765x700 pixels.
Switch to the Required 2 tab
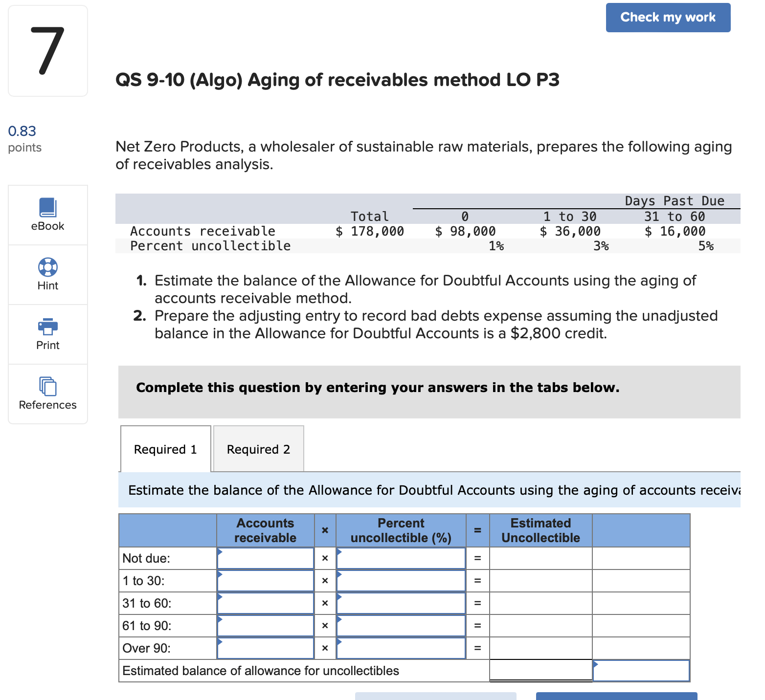[258, 448]
